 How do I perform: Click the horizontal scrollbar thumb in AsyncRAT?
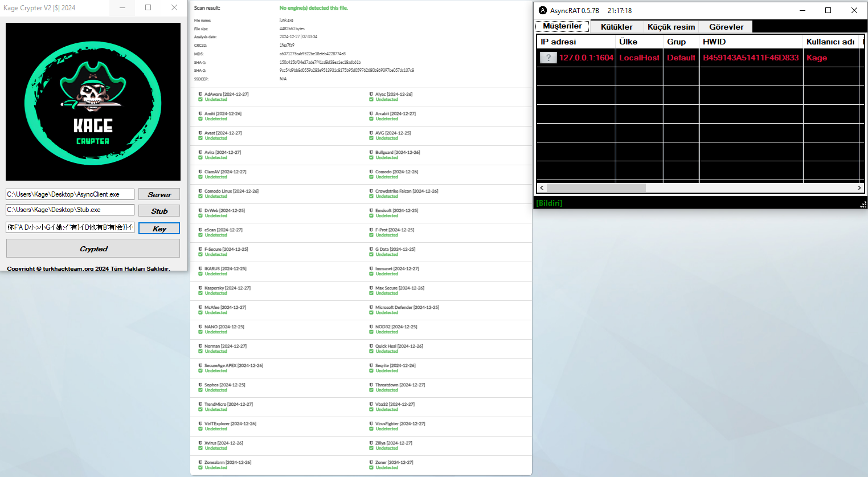click(596, 187)
